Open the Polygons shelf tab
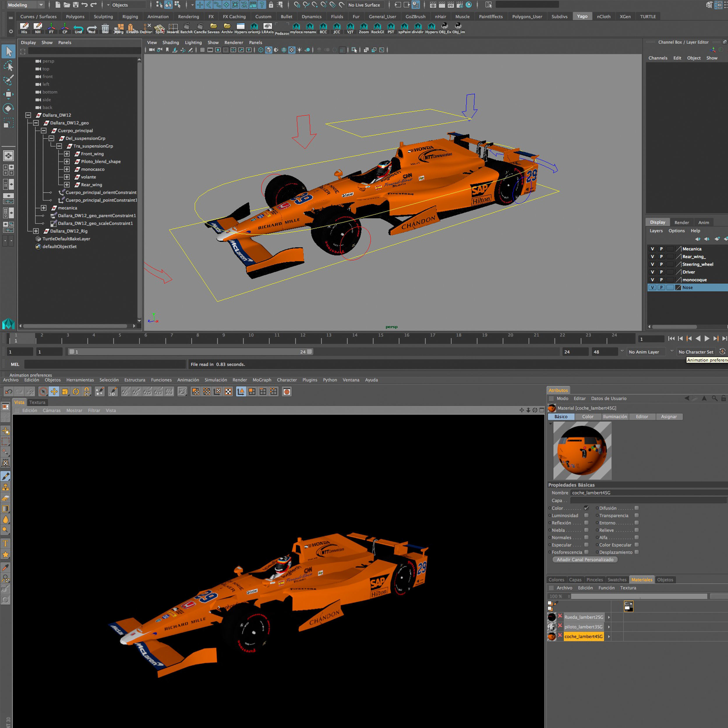728x728 pixels. [75, 17]
